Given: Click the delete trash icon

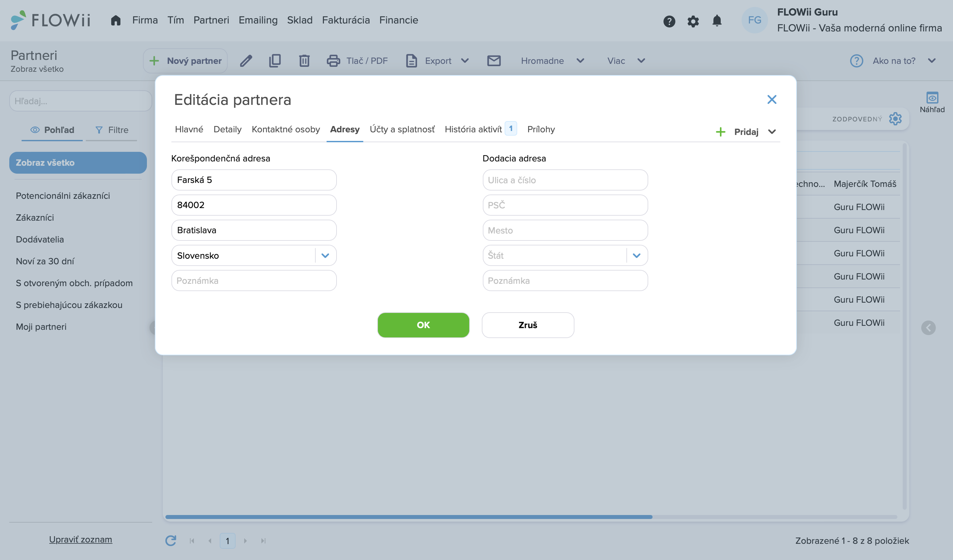Looking at the screenshot, I should pos(304,61).
